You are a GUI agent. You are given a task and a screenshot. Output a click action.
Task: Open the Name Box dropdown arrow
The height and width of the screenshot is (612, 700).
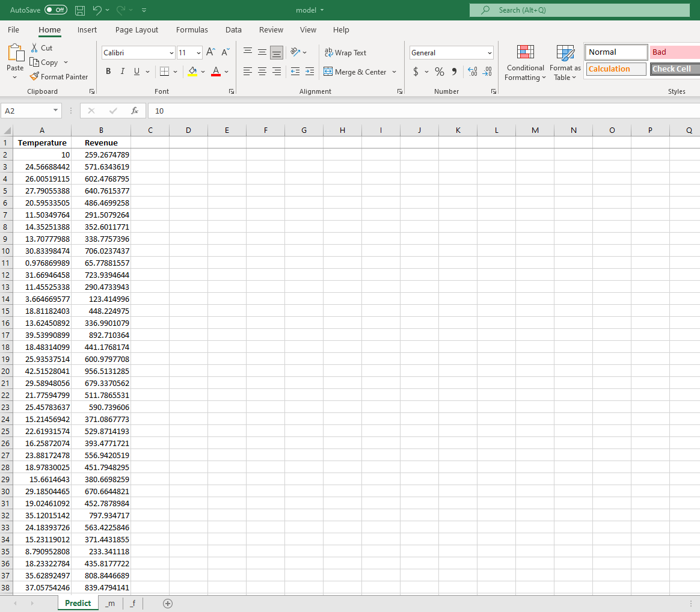[x=55, y=111]
